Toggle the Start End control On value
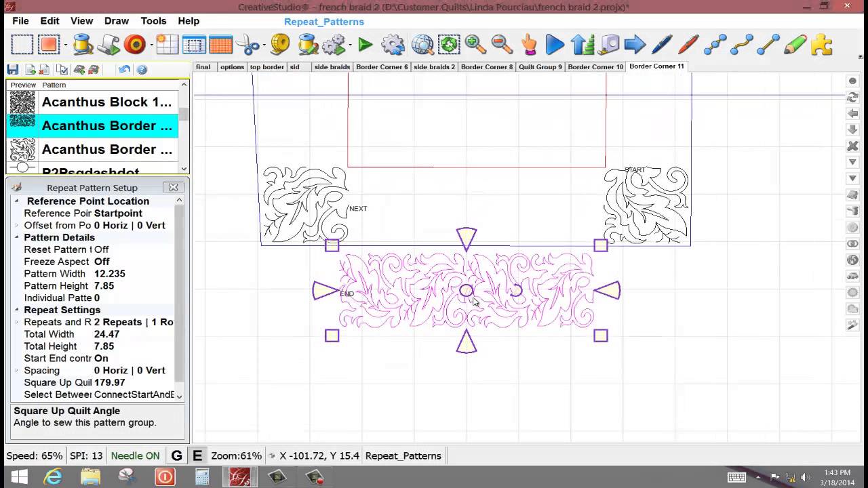 [x=101, y=358]
